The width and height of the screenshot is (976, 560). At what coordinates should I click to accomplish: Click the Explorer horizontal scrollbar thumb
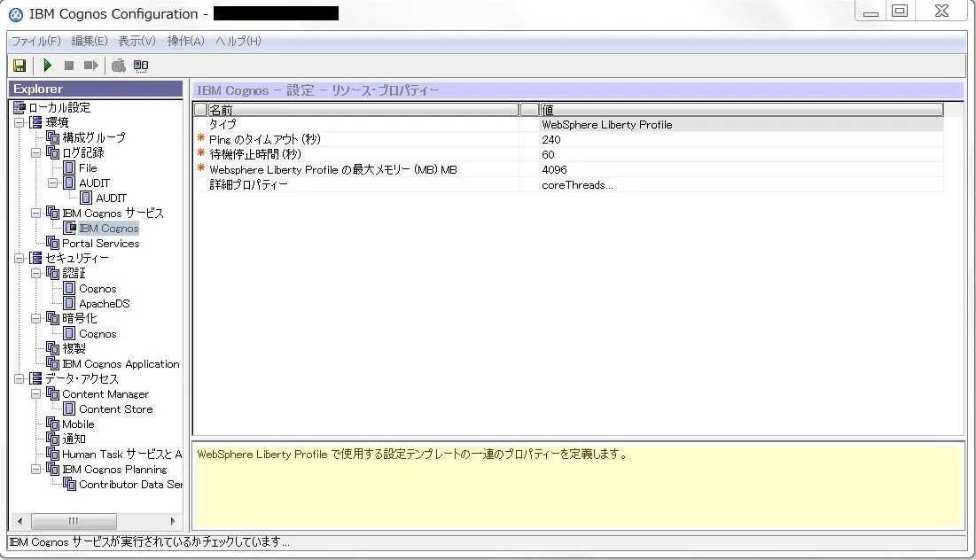(74, 521)
